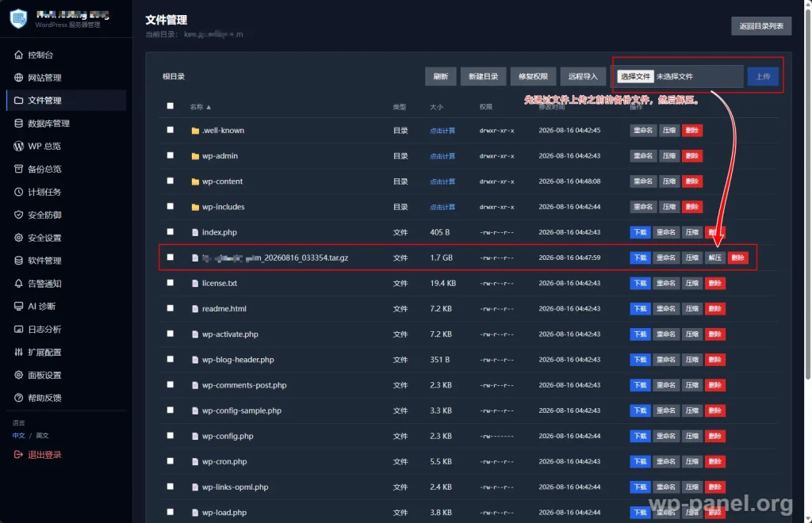Viewport: 812px width, 523px height.
Task: Click the 网站管理 globe icon
Action: tap(19, 78)
